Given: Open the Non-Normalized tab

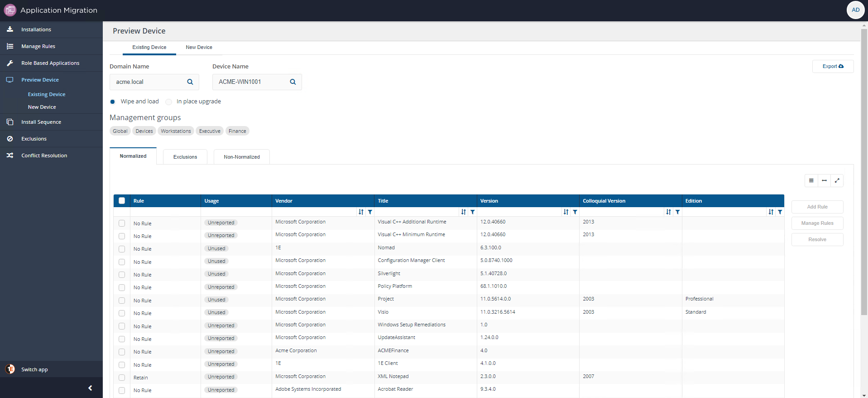Looking at the screenshot, I should tap(242, 157).
